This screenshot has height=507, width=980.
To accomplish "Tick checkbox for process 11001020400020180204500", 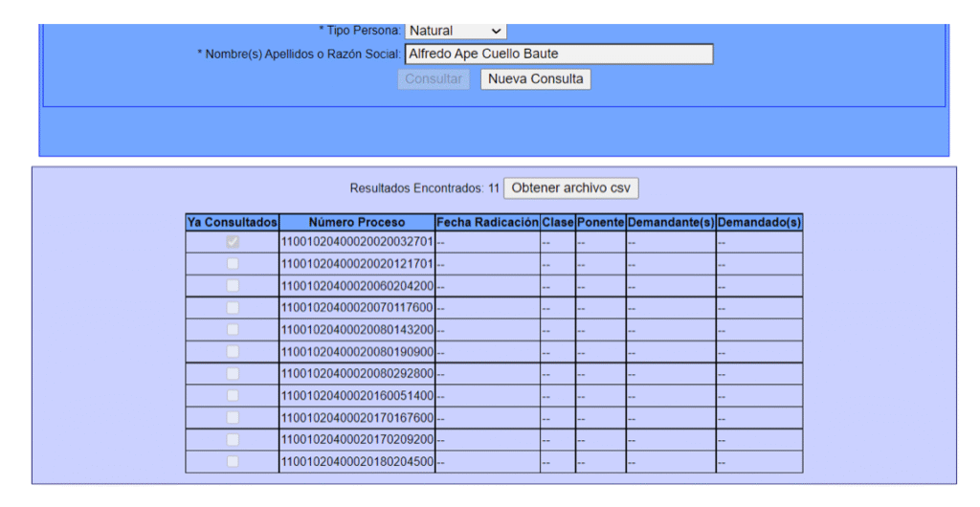I will coord(233,462).
